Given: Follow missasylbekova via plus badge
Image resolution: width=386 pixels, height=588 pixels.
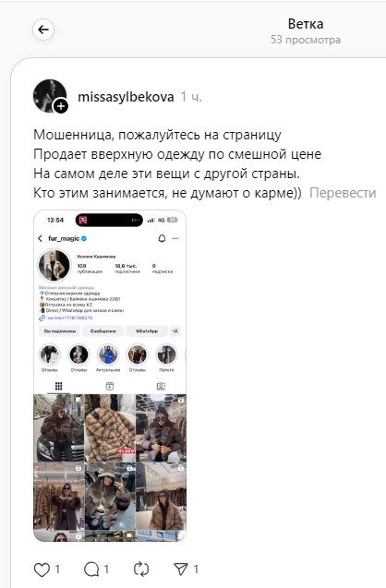Looking at the screenshot, I should pos(61,106).
